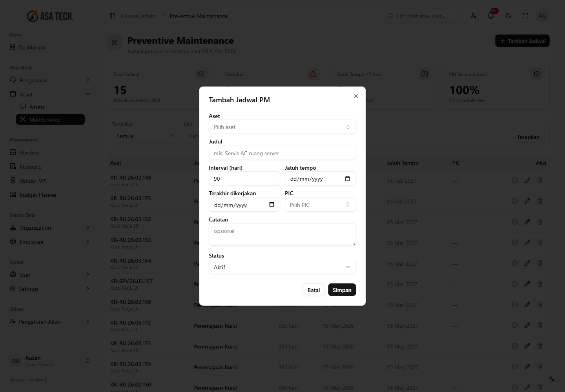The image size is (565, 392).
Task: Open the notifications bell icon
Action: tap(491, 16)
